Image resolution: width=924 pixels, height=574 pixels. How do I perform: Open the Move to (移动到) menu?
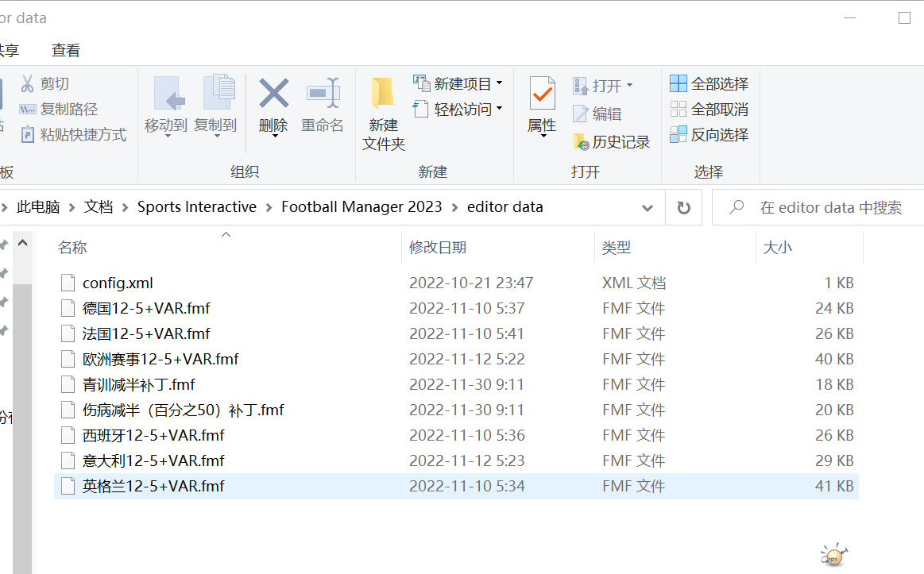pyautogui.click(x=166, y=106)
